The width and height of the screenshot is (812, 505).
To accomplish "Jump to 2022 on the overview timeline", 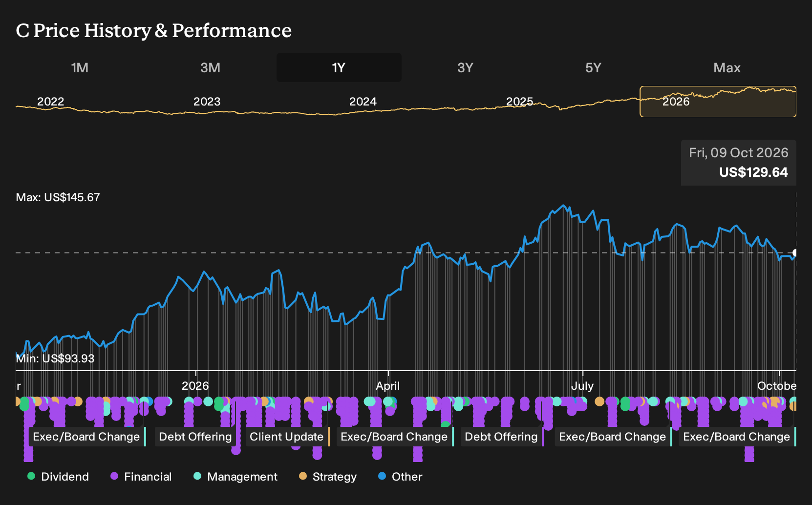I will [51, 102].
